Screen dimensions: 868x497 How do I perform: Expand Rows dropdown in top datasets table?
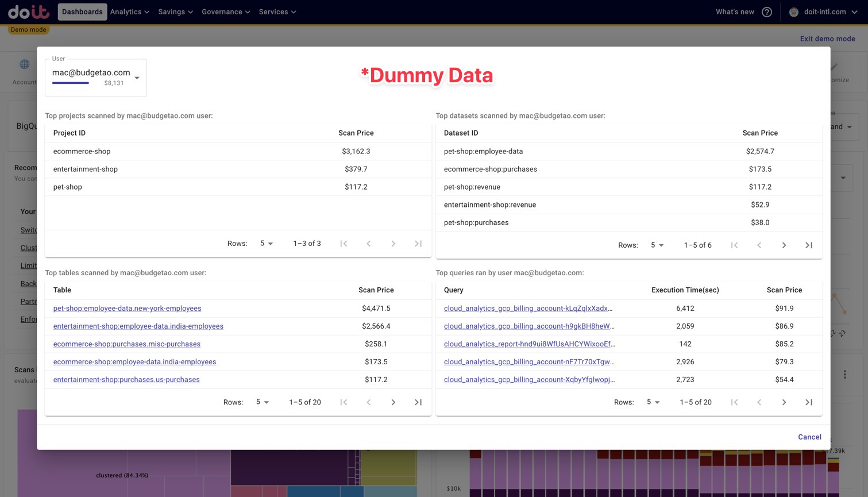click(657, 245)
